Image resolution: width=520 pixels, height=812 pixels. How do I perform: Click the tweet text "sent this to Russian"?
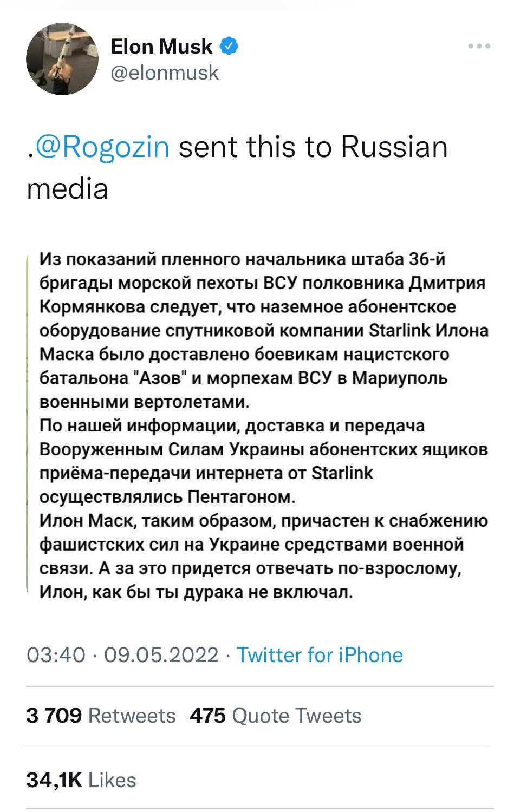point(313,147)
